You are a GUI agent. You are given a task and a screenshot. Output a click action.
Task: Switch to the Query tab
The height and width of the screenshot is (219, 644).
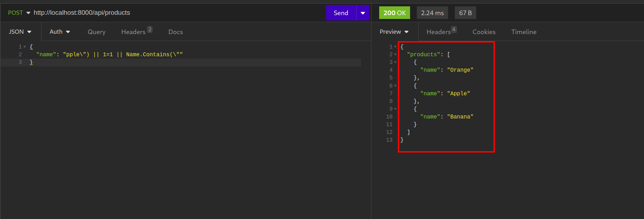click(x=96, y=32)
